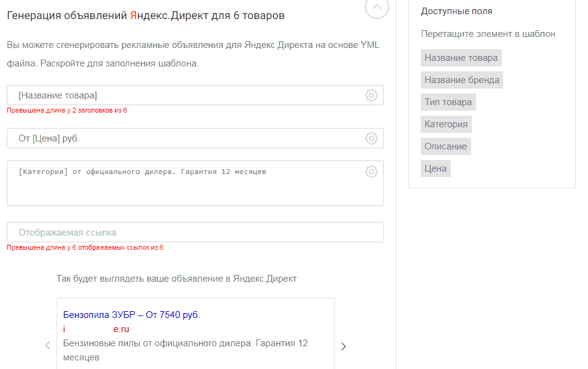Click the 'Описание' field tag
Screen dimensions: 588x369
coord(445,146)
